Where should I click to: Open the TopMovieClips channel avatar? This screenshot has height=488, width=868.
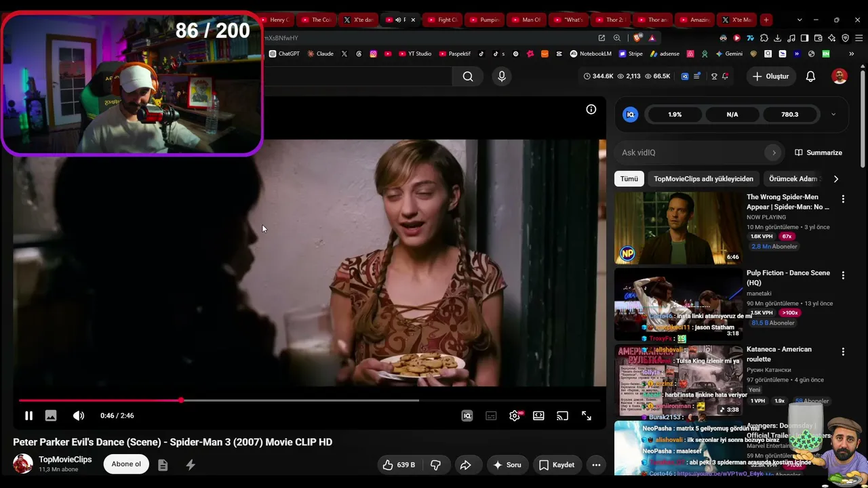[x=23, y=464]
